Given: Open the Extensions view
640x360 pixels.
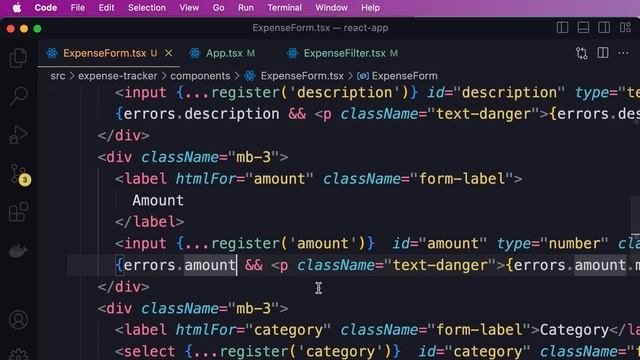Looking at the screenshot, I should point(18,212).
